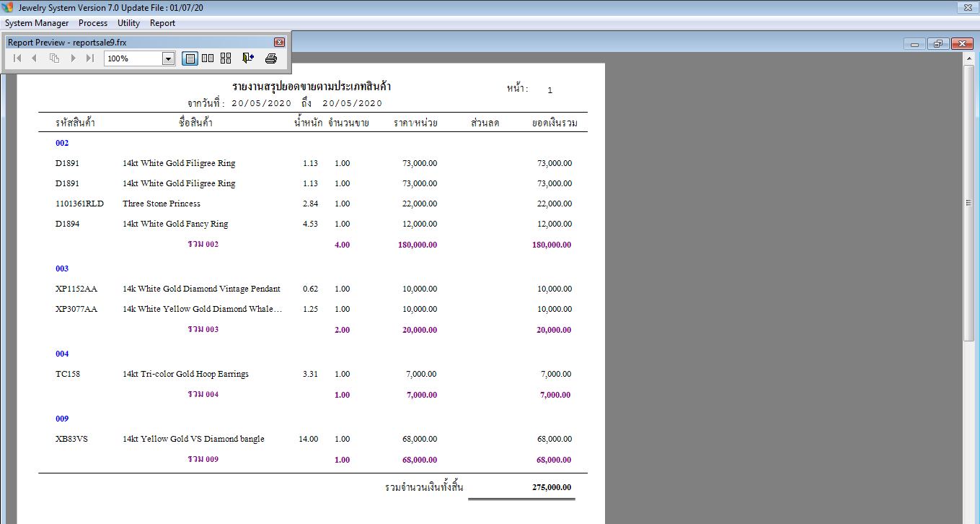Click subtotal label รวม 002
Viewport: 980px width, 524px height.
(203, 244)
